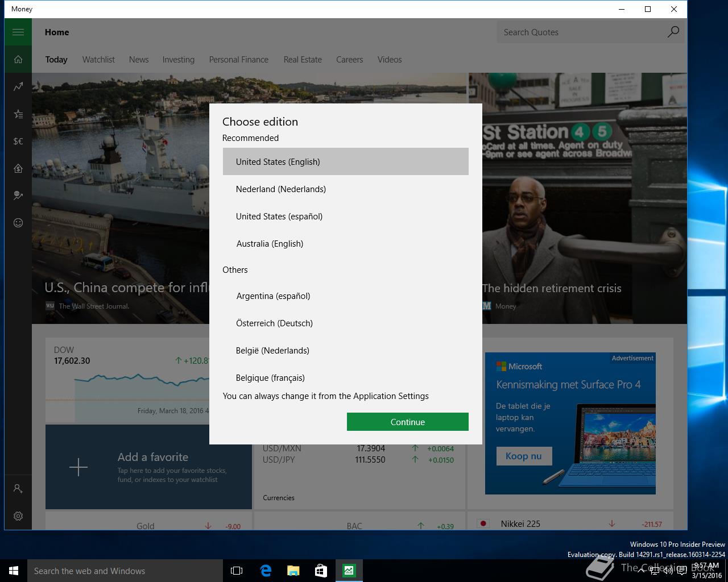Image resolution: width=728 pixels, height=582 pixels.
Task: Select Österreich (Deutsch) edition
Action: (x=346, y=323)
